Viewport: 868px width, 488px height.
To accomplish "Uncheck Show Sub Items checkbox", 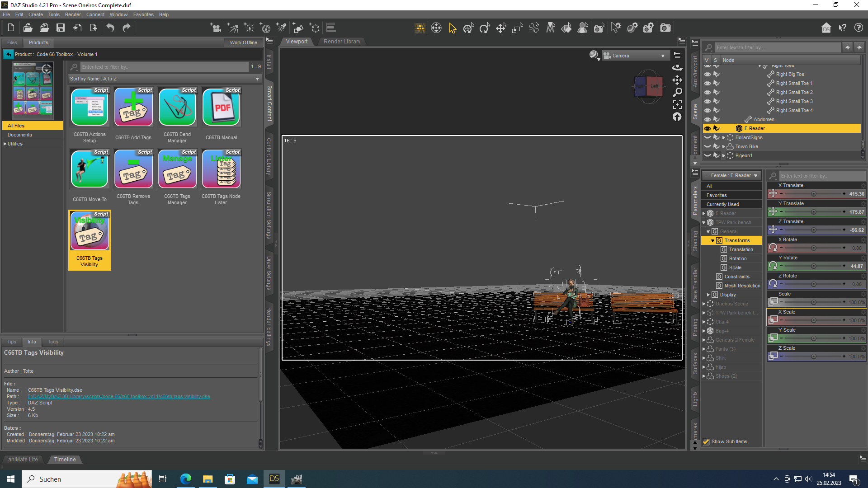I will [706, 441].
